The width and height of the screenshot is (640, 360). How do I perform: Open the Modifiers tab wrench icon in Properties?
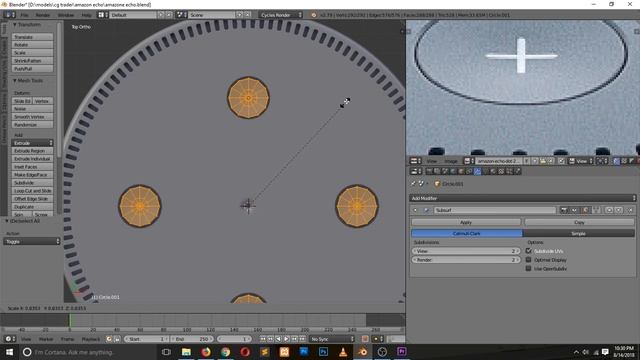coord(477,171)
